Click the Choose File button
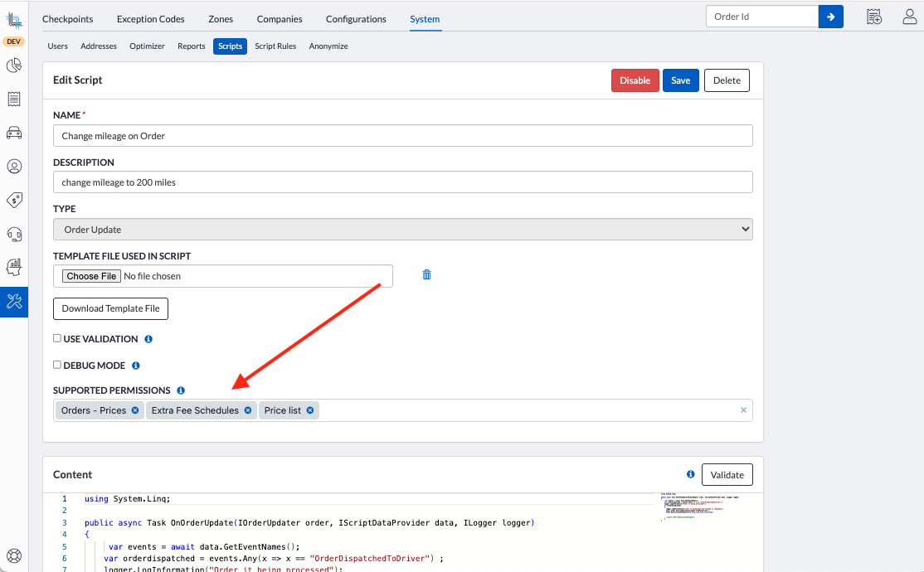Screen dimensions: 924x572 pyautogui.click(x=91, y=276)
